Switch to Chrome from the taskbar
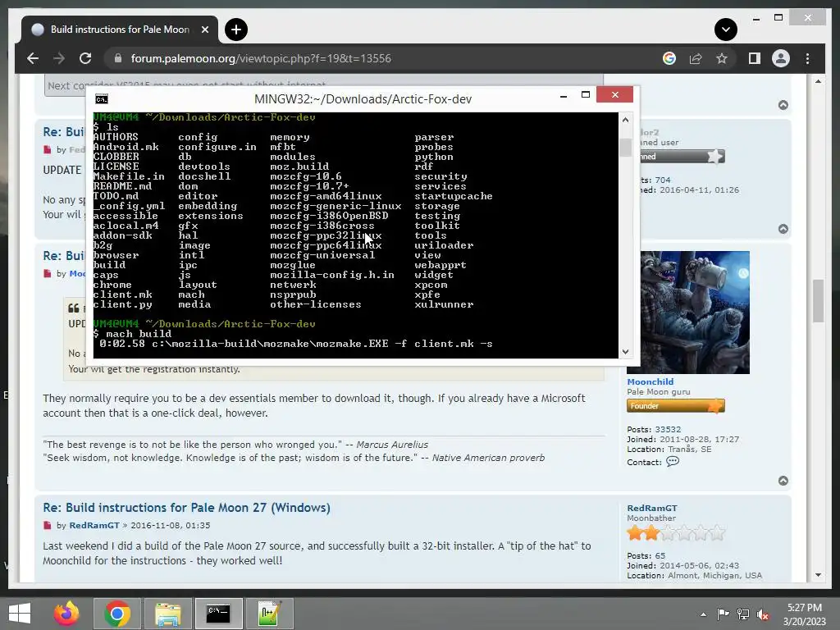Image resolution: width=840 pixels, height=630 pixels. pos(117,614)
